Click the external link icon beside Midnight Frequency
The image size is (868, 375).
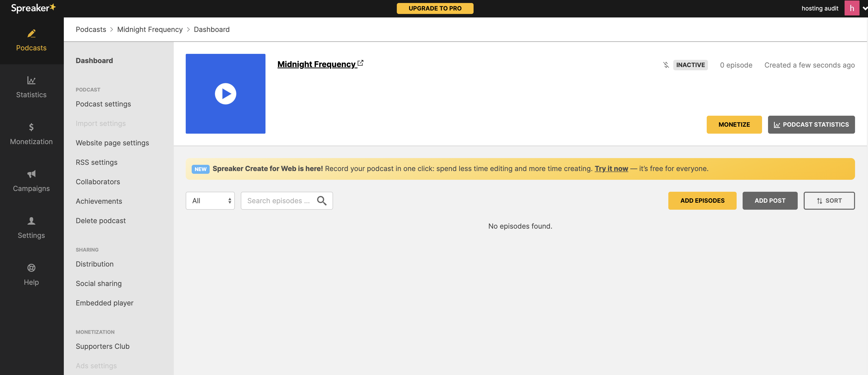point(360,63)
